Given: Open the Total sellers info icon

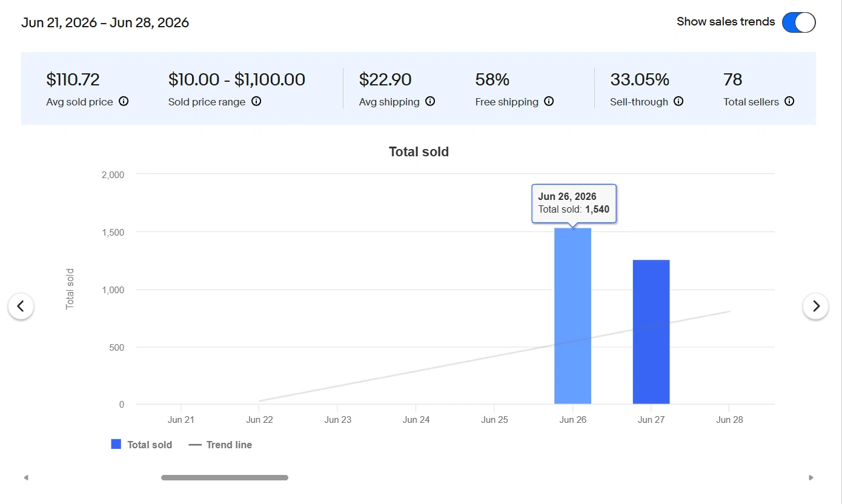Looking at the screenshot, I should click(789, 102).
